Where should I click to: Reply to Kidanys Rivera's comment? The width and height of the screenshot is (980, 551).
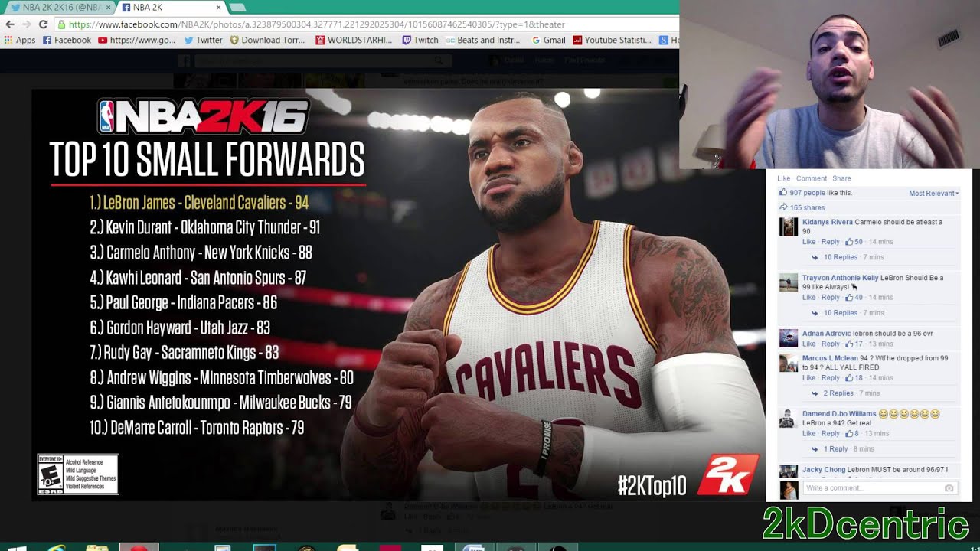[831, 242]
